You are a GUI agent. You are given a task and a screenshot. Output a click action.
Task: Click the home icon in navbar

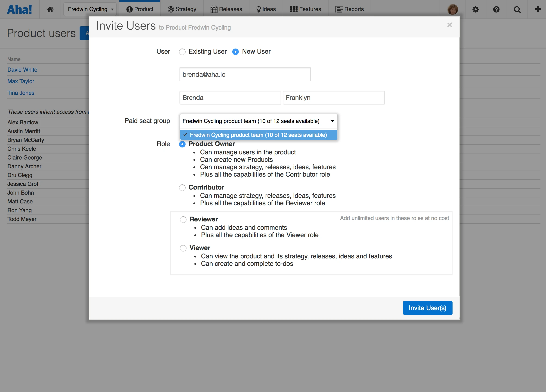[50, 9]
